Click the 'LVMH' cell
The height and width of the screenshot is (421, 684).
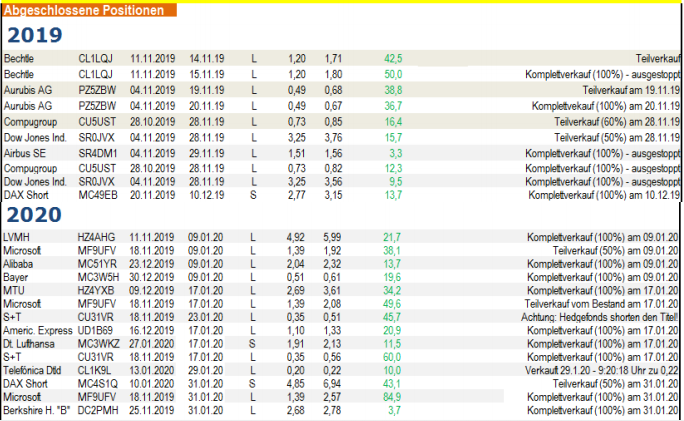[x=16, y=237]
